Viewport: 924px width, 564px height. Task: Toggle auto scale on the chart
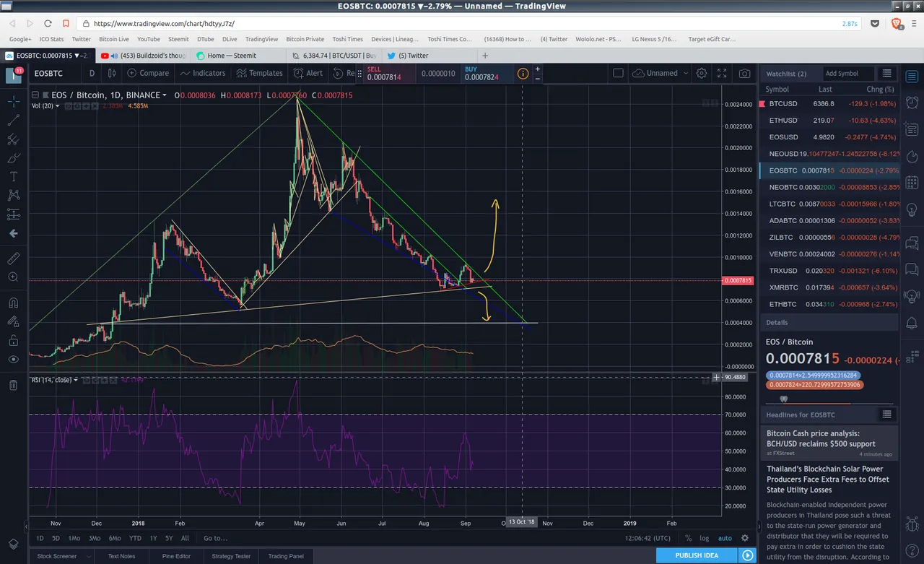[725, 538]
